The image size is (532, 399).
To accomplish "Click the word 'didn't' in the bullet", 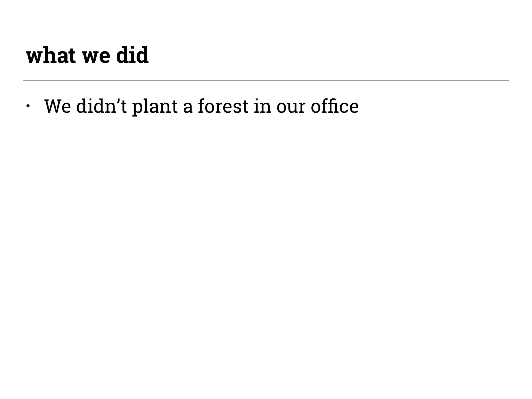I will click(101, 106).
